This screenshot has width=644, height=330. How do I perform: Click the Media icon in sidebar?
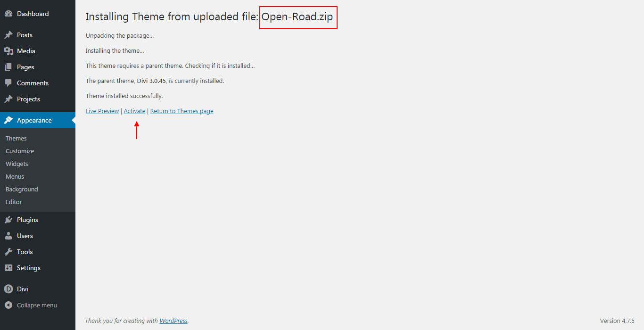tap(8, 51)
